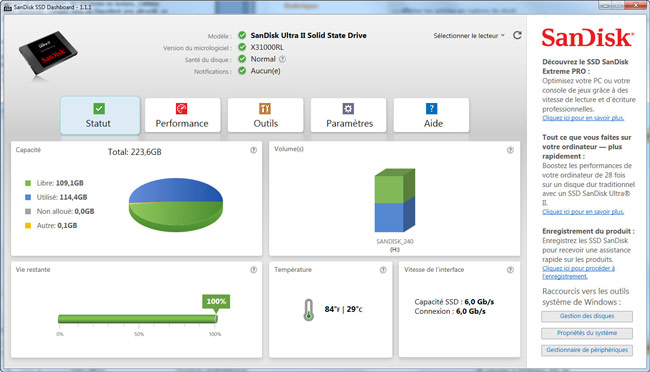Open the Extreme PRO learn more link
The height and width of the screenshot is (372, 650).
click(583, 118)
